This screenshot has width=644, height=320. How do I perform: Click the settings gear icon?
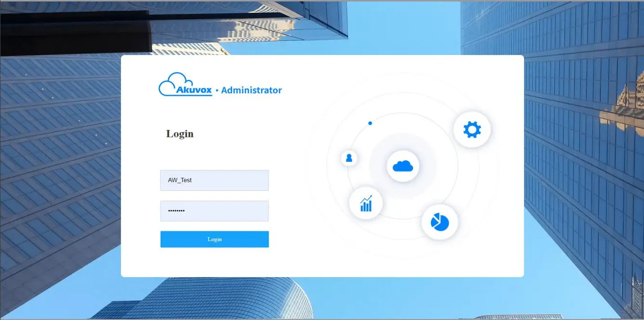tap(472, 129)
